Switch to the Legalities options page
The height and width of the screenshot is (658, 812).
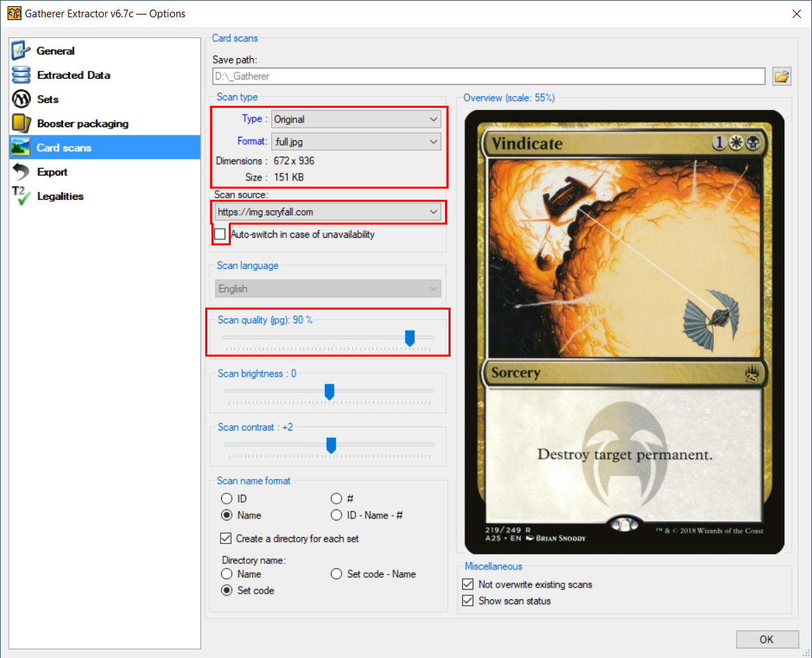pos(59,196)
